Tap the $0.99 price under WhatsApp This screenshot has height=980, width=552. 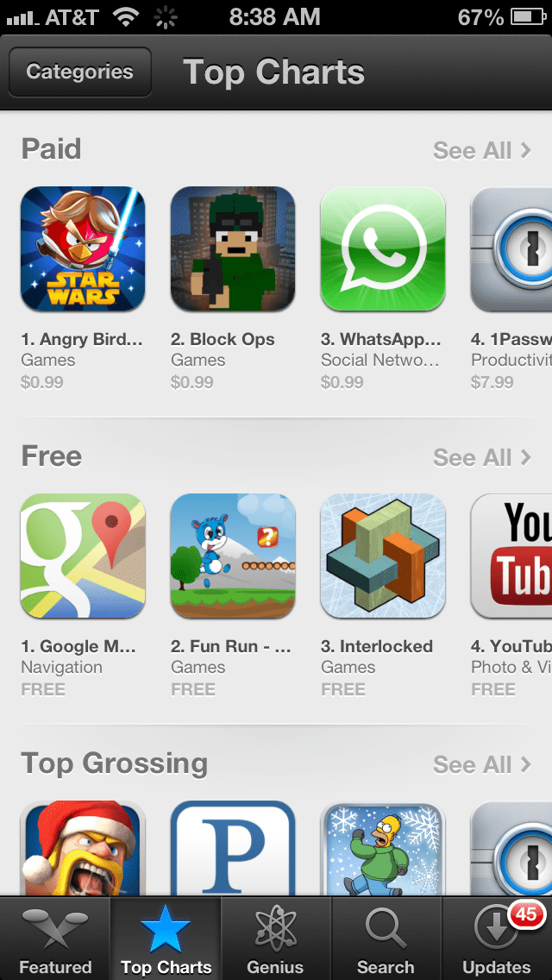coord(342,382)
